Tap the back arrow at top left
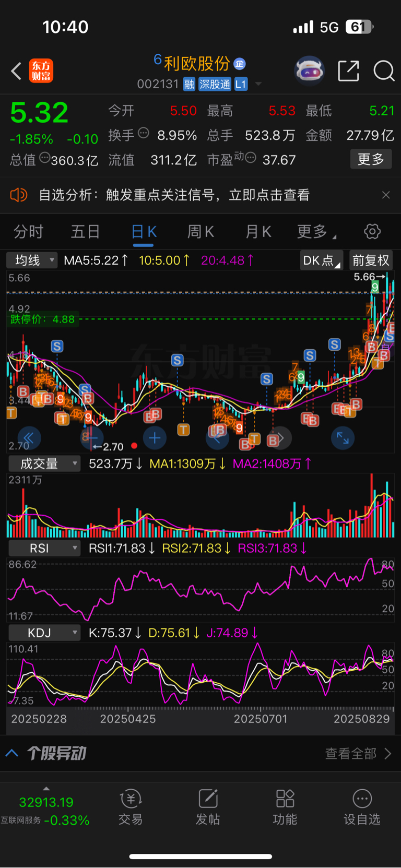 (16, 70)
